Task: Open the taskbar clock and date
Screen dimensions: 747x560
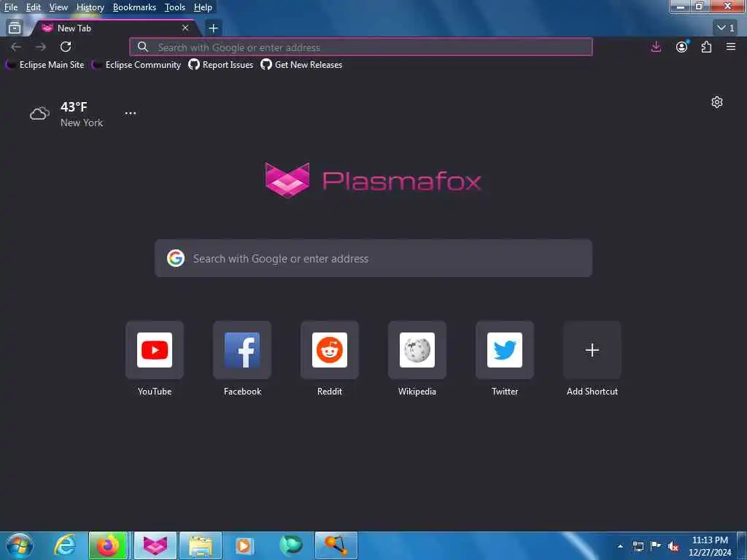Action: pos(710,546)
